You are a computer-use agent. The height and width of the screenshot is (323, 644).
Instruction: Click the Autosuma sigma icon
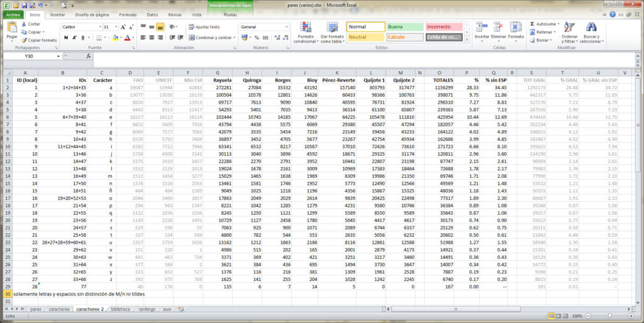pyautogui.click(x=532, y=24)
